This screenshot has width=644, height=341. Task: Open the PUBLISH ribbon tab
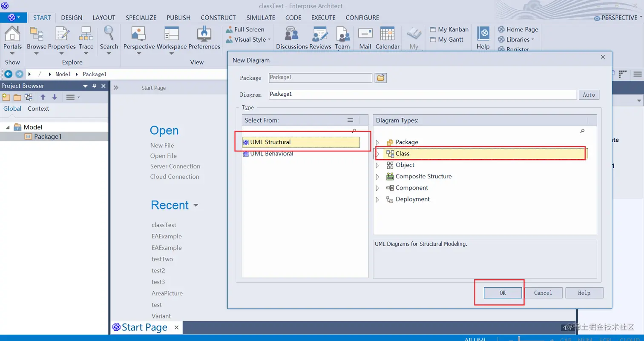click(x=178, y=18)
